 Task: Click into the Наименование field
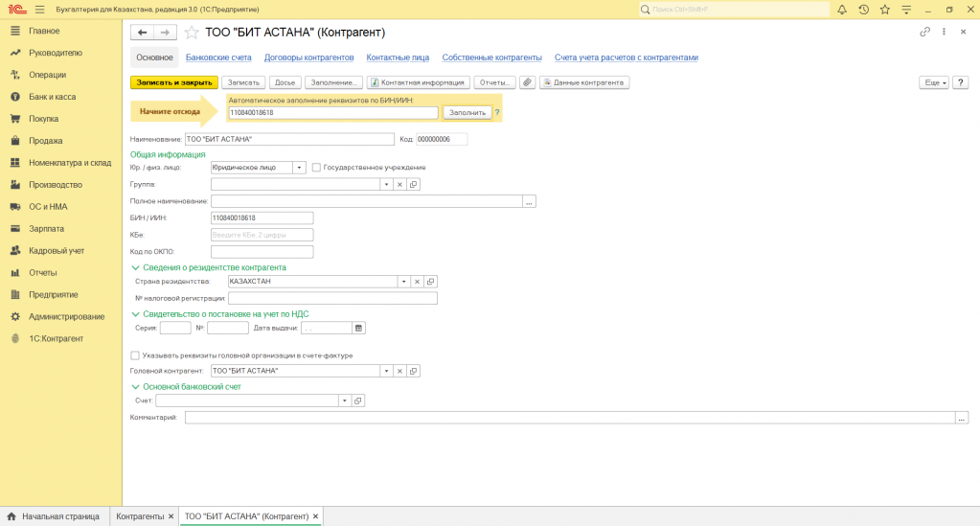point(289,139)
